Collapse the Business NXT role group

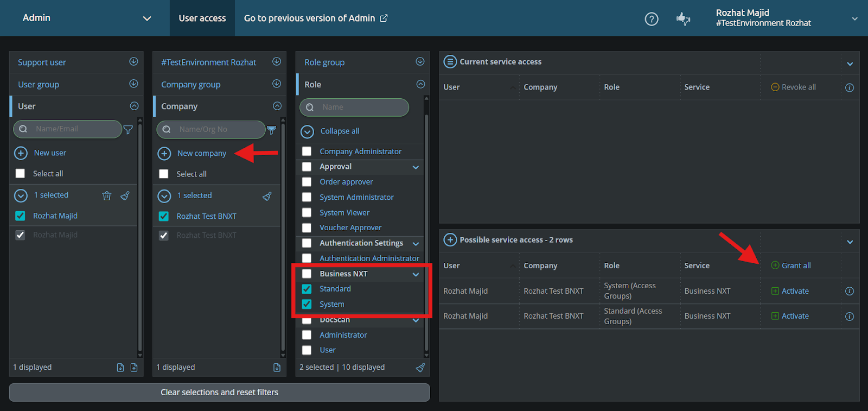[416, 274]
